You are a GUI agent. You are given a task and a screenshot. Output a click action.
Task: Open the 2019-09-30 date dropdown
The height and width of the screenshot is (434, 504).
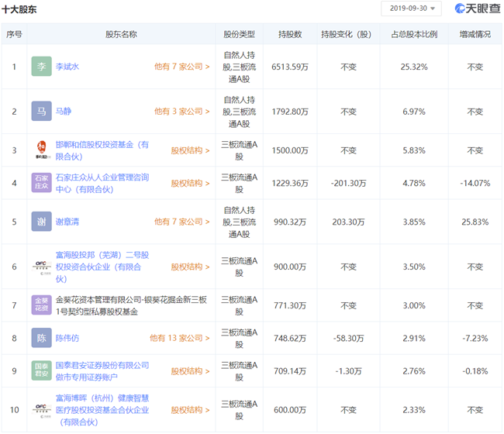point(411,9)
